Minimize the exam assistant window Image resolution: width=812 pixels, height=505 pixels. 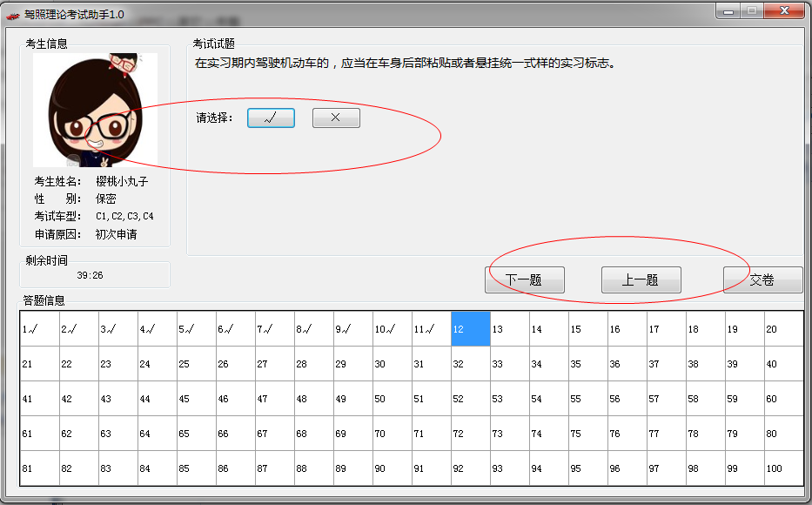[728, 10]
